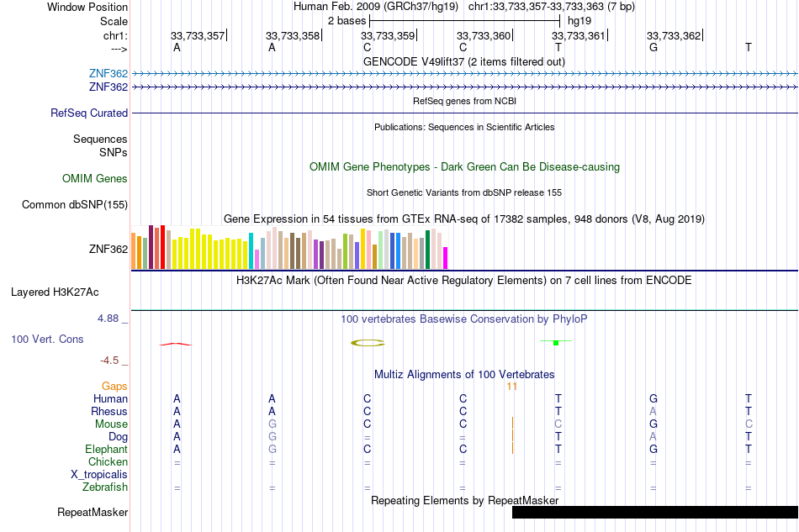Open the light-blue ZNF362 GENCODE label
Viewport: 799px width, 532px height.
[x=108, y=74]
